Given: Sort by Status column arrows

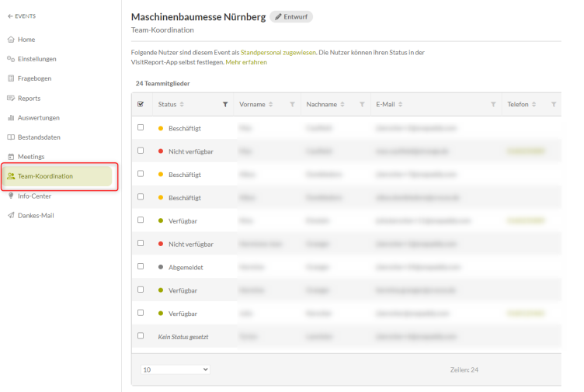Looking at the screenshot, I should 182,104.
